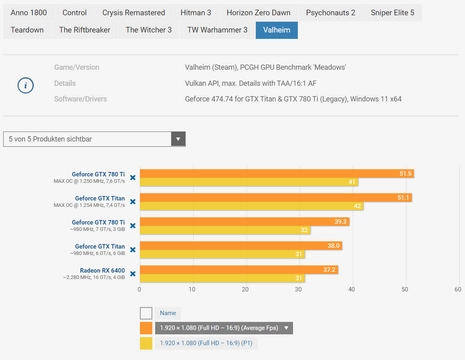Viewport: 465px width, 360px height.
Task: Click the Radeon RX 6400 name link
Action: point(102,270)
